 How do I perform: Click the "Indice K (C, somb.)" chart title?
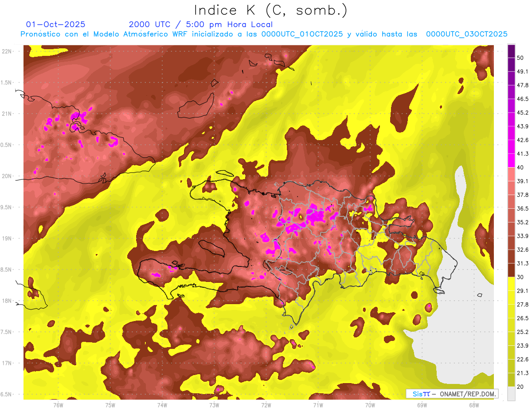270,10
